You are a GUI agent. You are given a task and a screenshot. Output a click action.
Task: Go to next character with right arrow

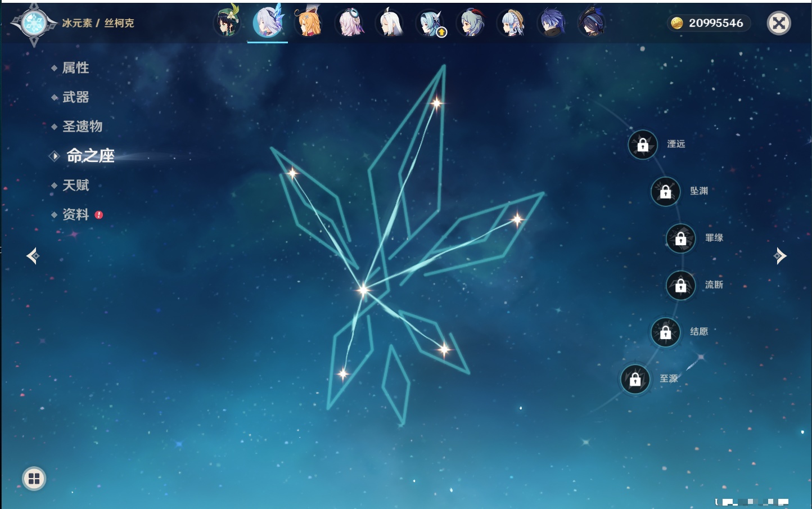pyautogui.click(x=780, y=256)
